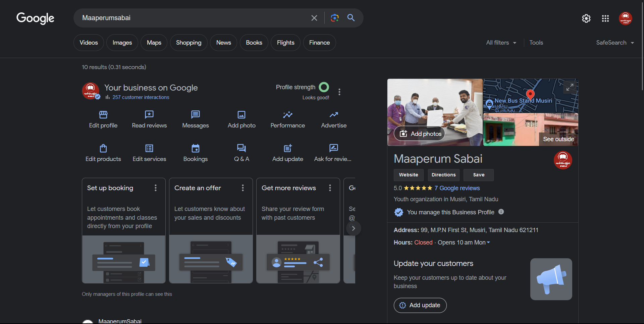Open the Edit profile icon
Image resolution: width=644 pixels, height=324 pixels.
click(103, 115)
